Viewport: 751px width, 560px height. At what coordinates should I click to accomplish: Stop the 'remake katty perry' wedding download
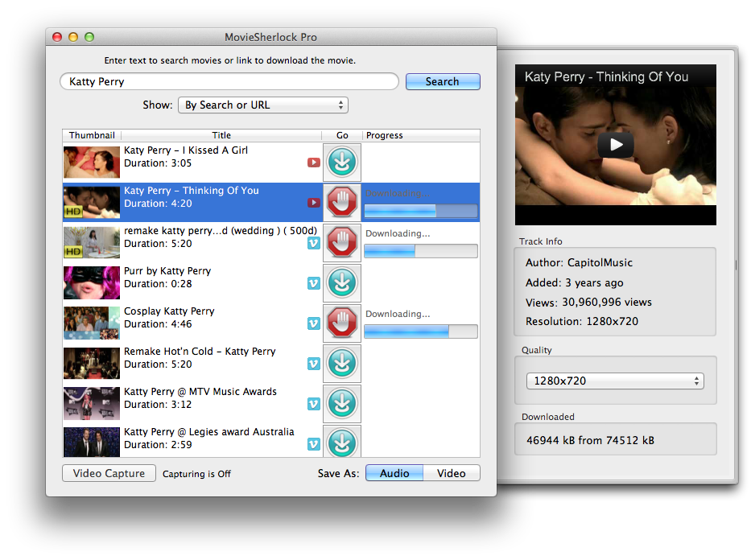click(x=342, y=242)
